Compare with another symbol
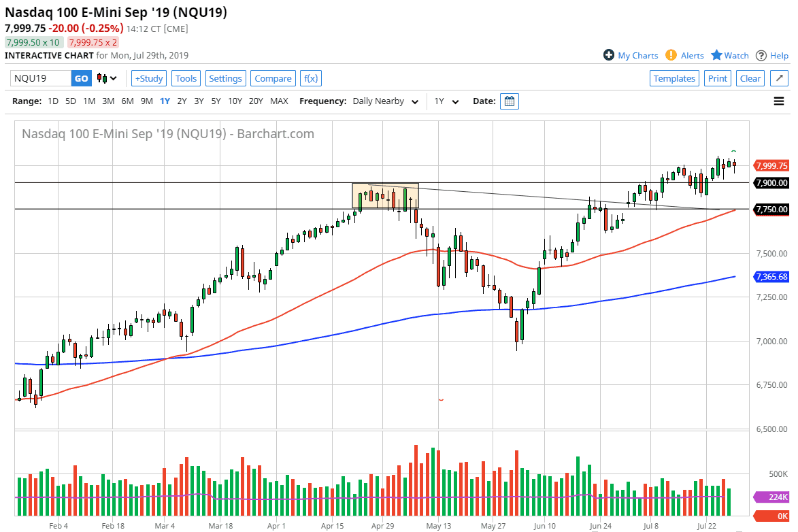Image resolution: width=798 pixels, height=532 pixels. click(x=273, y=78)
